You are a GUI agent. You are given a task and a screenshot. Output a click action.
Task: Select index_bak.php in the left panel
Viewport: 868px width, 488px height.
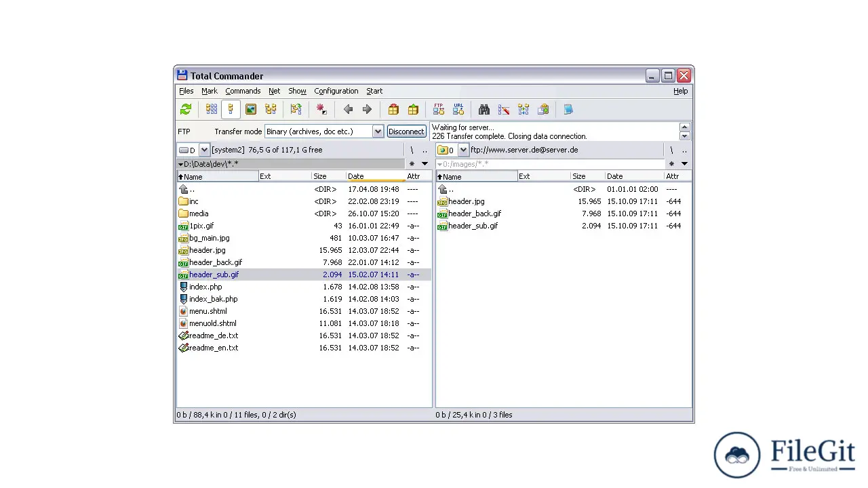[x=303, y=299]
